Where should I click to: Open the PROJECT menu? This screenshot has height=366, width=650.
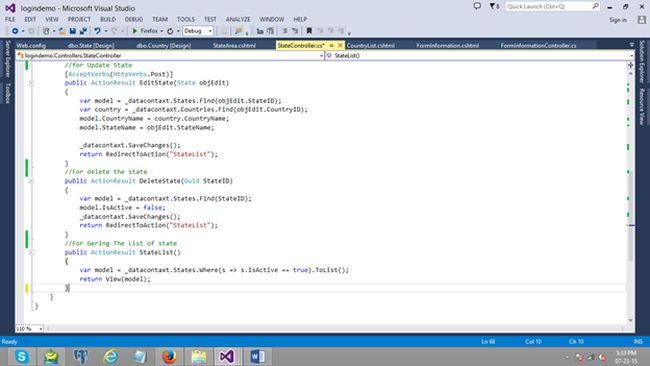(x=79, y=19)
